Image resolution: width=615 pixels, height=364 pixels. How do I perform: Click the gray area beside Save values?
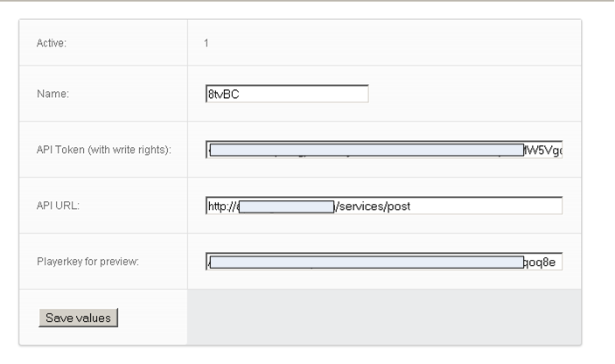[383, 318]
